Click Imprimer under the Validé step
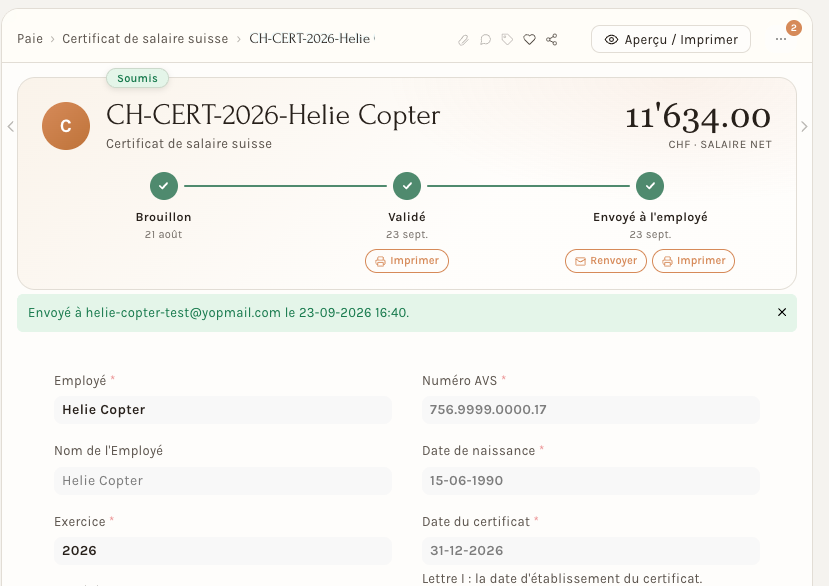 click(x=407, y=261)
